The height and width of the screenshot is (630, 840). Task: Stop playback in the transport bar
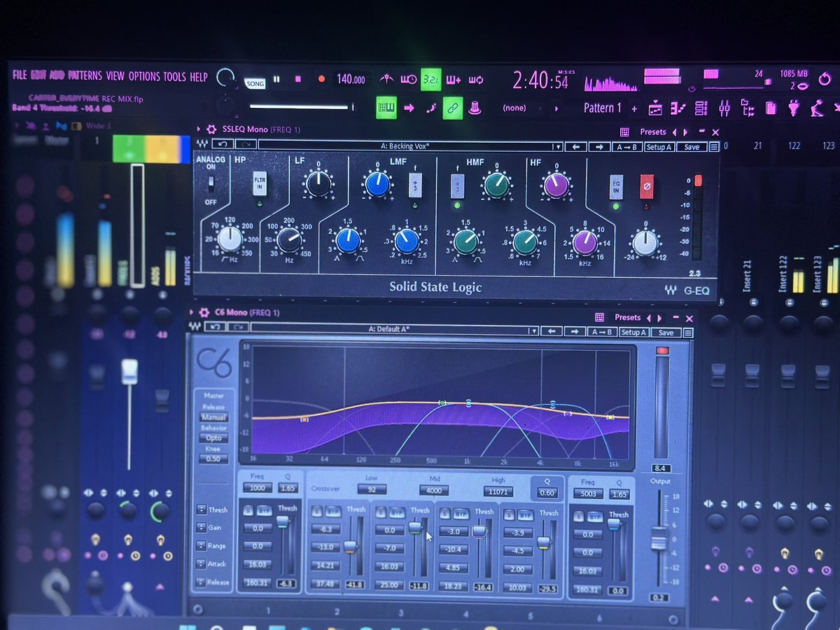(297, 79)
